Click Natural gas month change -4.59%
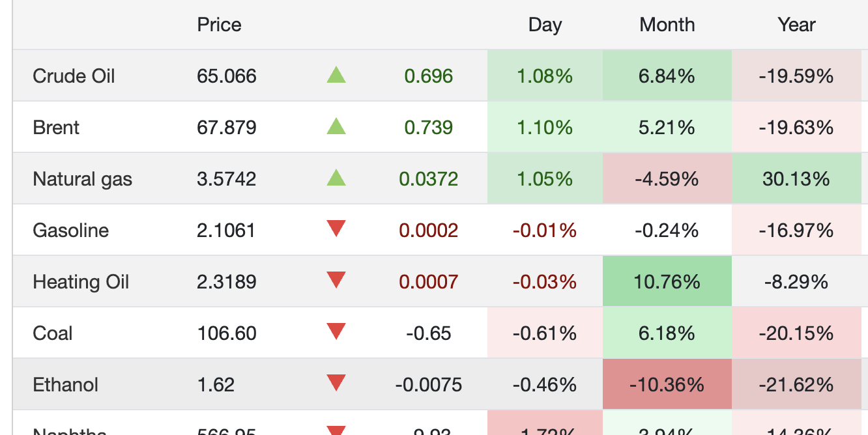 point(667,179)
